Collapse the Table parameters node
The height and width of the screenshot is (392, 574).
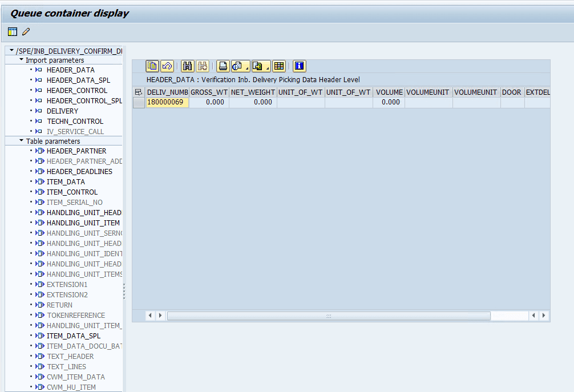point(21,140)
